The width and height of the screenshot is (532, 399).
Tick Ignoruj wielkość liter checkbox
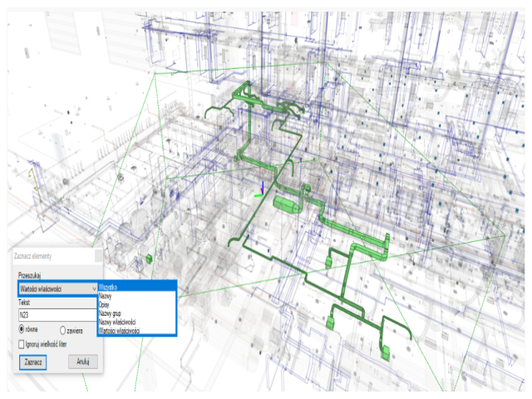tap(22, 343)
